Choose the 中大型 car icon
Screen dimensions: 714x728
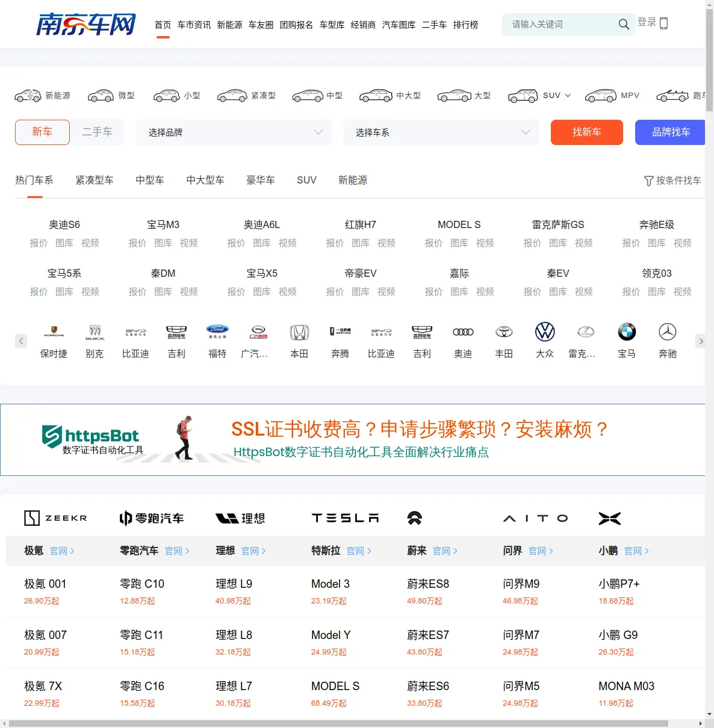pos(376,96)
